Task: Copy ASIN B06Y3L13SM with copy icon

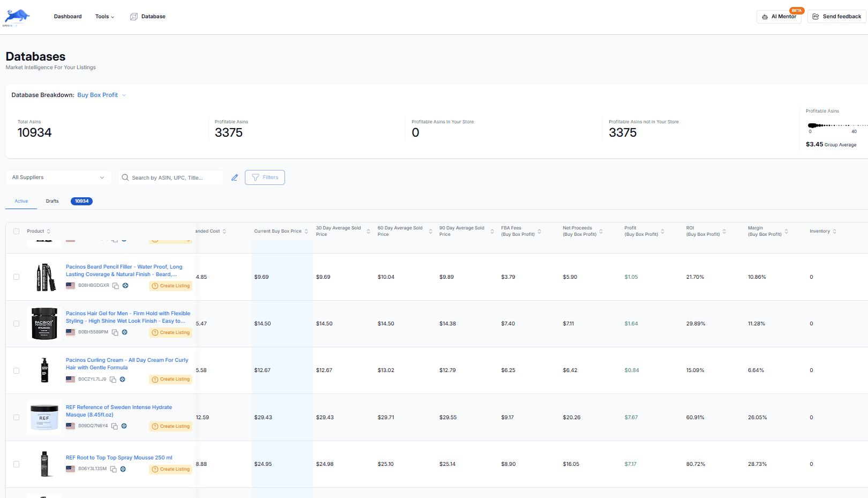Action: pyautogui.click(x=113, y=469)
